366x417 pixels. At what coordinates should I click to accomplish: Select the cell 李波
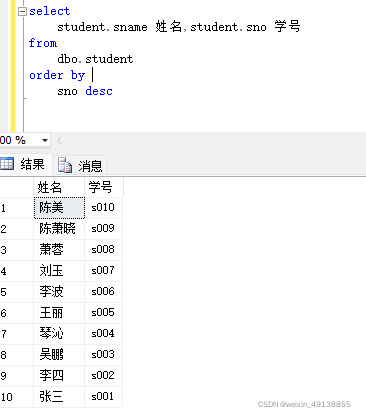point(59,292)
